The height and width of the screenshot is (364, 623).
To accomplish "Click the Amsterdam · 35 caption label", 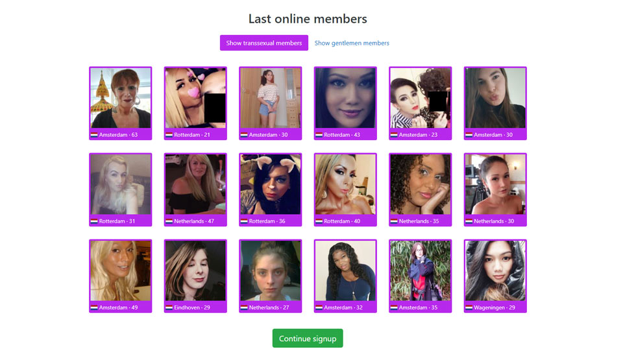I will click(x=418, y=308).
